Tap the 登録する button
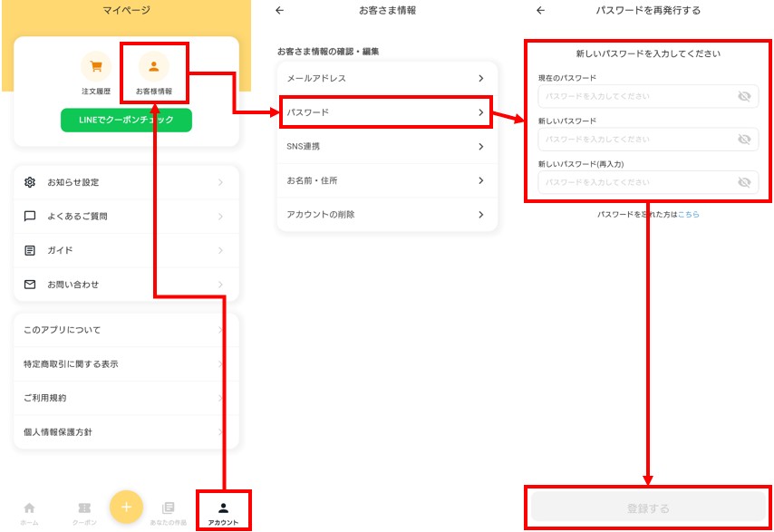The image size is (774, 532). click(648, 508)
